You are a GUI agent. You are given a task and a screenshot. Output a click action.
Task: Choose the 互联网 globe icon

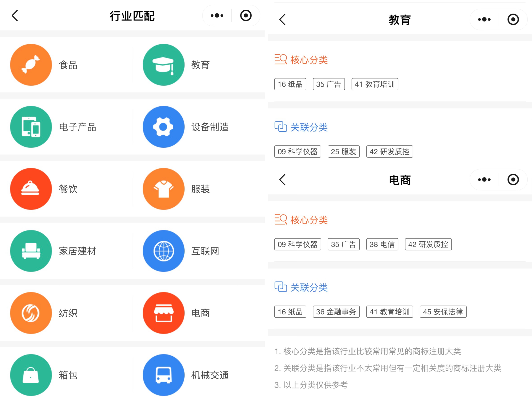(x=164, y=251)
